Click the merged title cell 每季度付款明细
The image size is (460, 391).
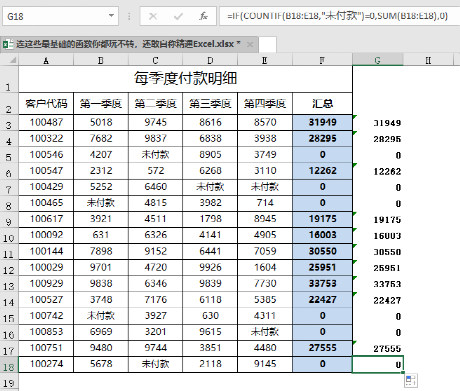(x=185, y=79)
